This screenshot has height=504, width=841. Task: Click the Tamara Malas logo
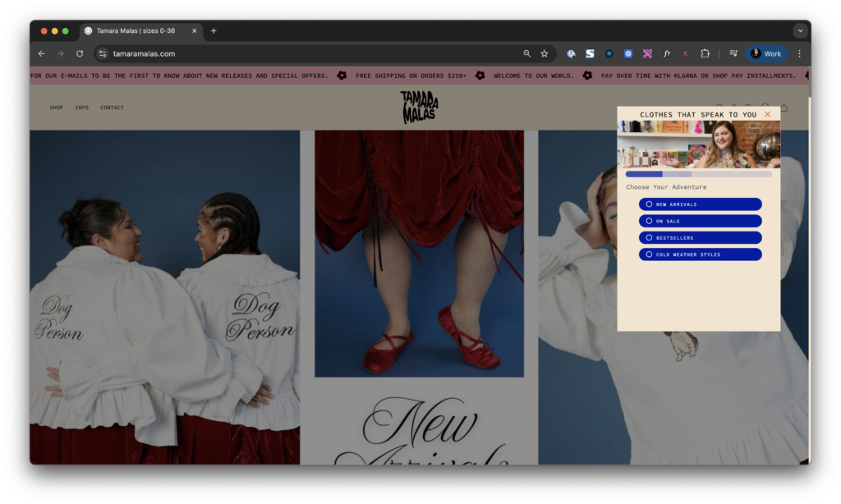(x=420, y=107)
